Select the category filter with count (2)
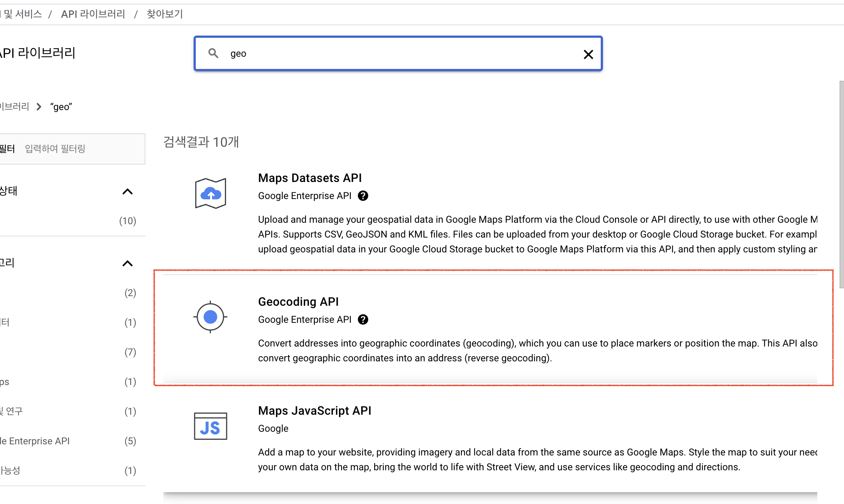Screen dimensions: 844x504 [68, 293]
